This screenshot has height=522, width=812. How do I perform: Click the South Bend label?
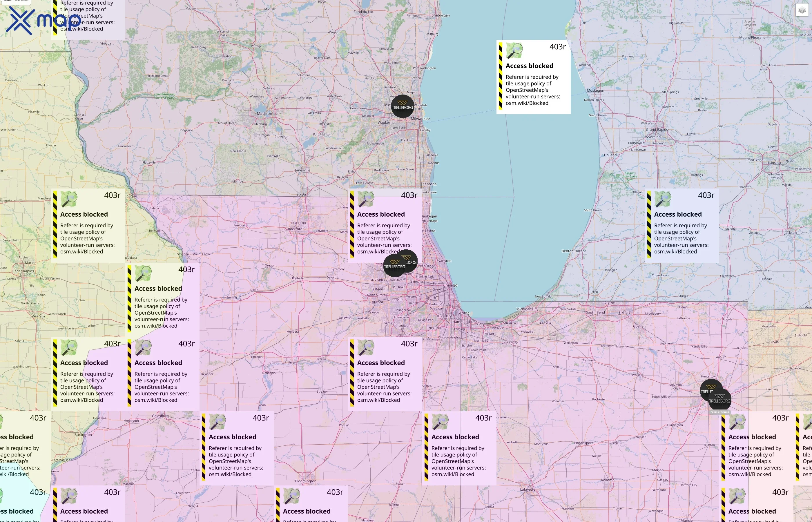595,313
